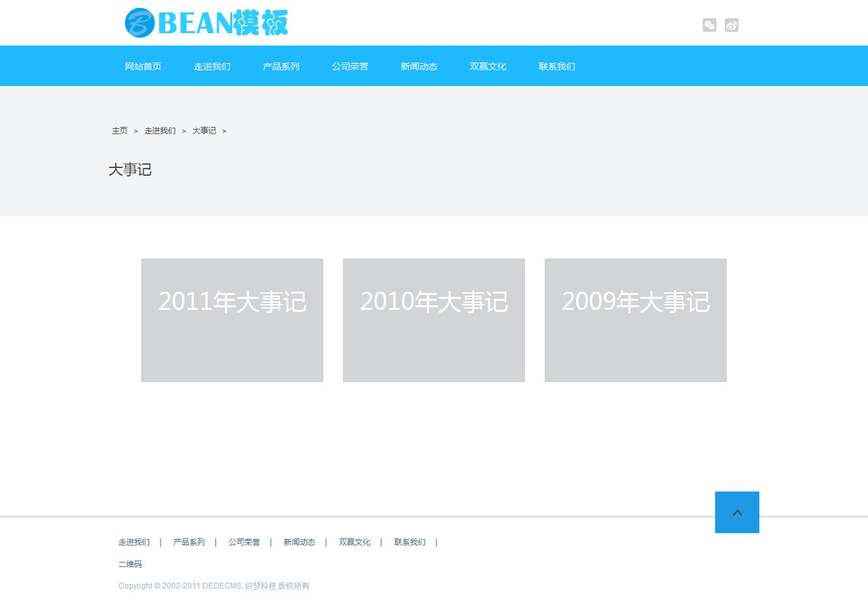The width and height of the screenshot is (868, 610).
Task: Open the 2011年大事记 tile
Action: (x=232, y=320)
